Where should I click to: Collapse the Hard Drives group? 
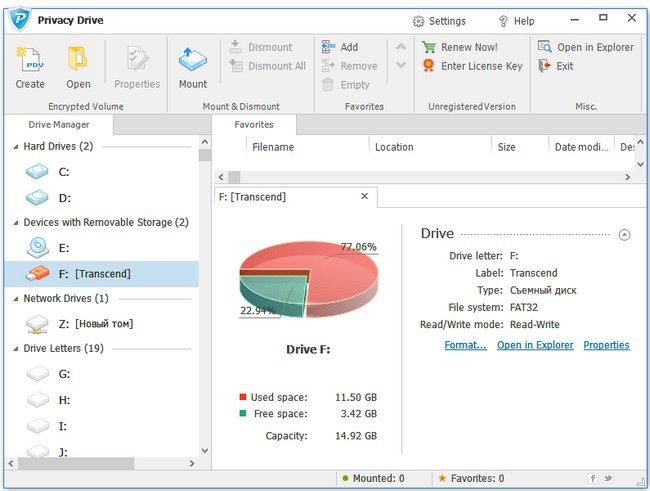click(x=16, y=147)
